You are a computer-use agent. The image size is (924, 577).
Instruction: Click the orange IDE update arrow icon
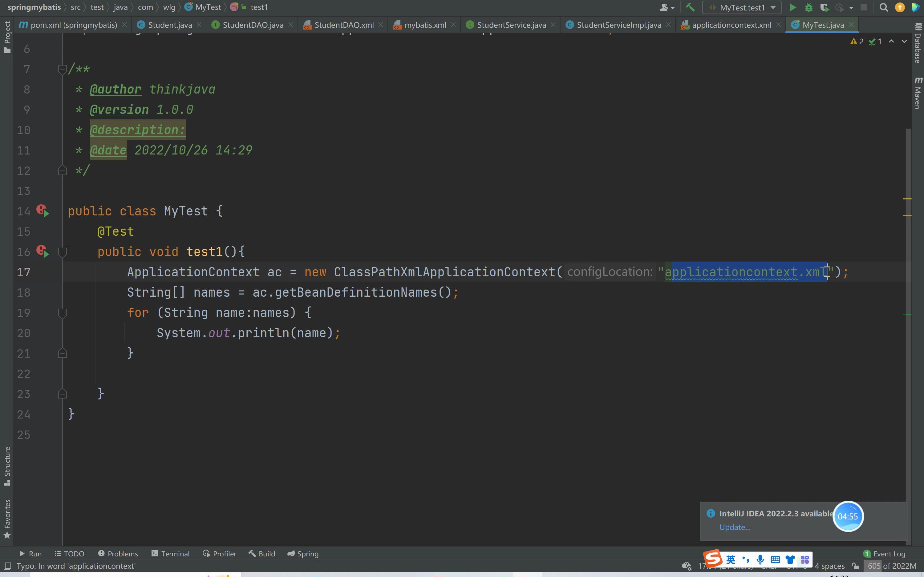click(900, 8)
